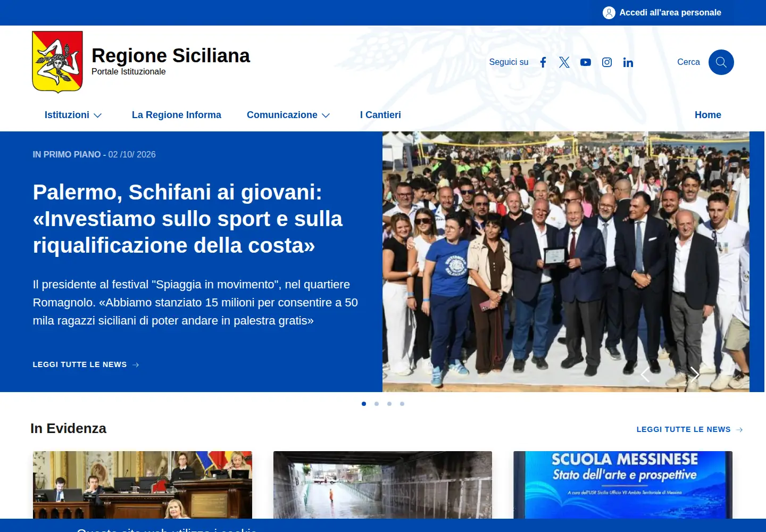Screen dimensions: 766x532
Task: Select the third carousel indicator dot
Action: pos(389,404)
